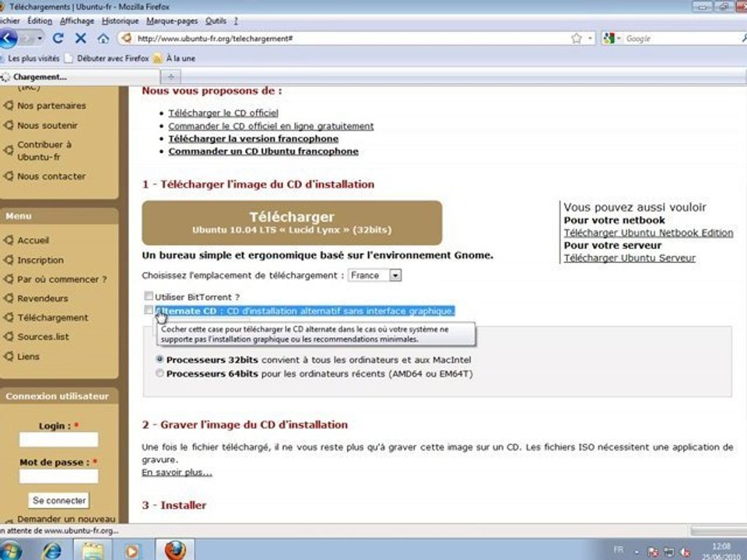Open Windows Explorer folder in taskbar

93,551
